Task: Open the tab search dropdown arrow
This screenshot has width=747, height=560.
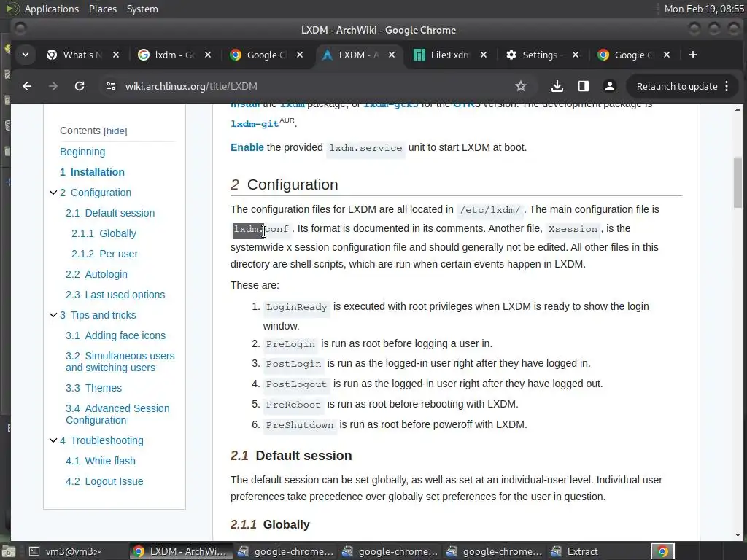Action: (x=26, y=55)
